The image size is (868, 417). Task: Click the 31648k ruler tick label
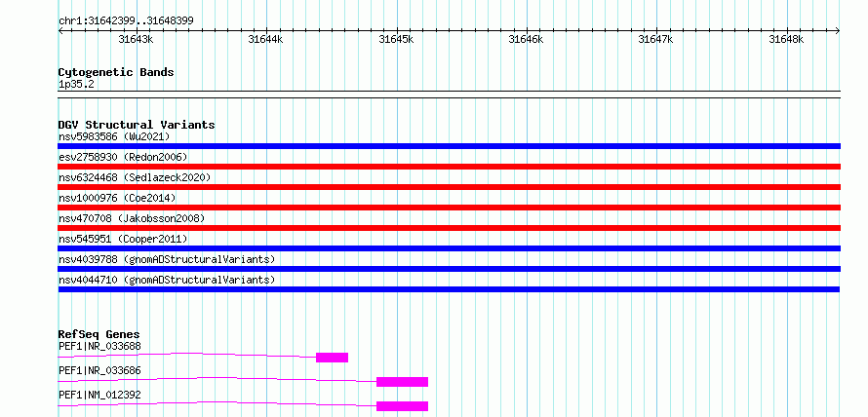point(786,39)
